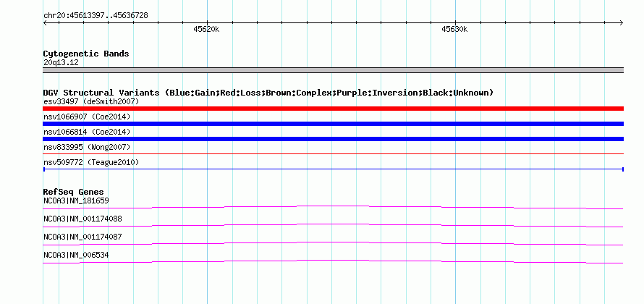Click the 20q13.12 band label

61,63
